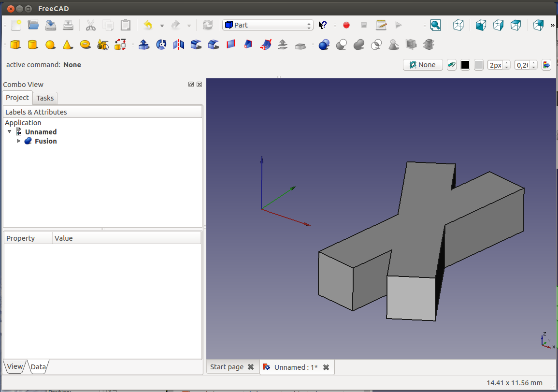Image resolution: width=558 pixels, height=392 pixels.
Task: Switch to the Tasks tab
Action: click(x=45, y=98)
